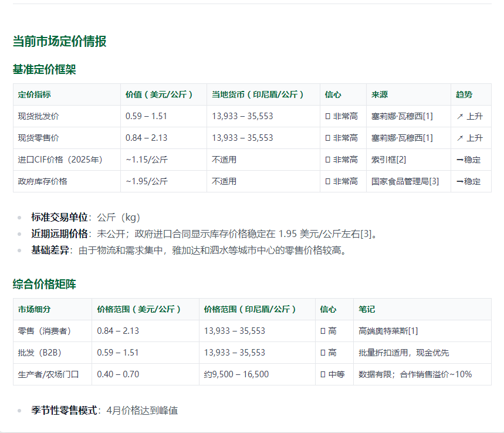Select the 当地货币（印尼盾/公斤）column header
The height and width of the screenshot is (433, 504).
pyautogui.click(x=258, y=94)
